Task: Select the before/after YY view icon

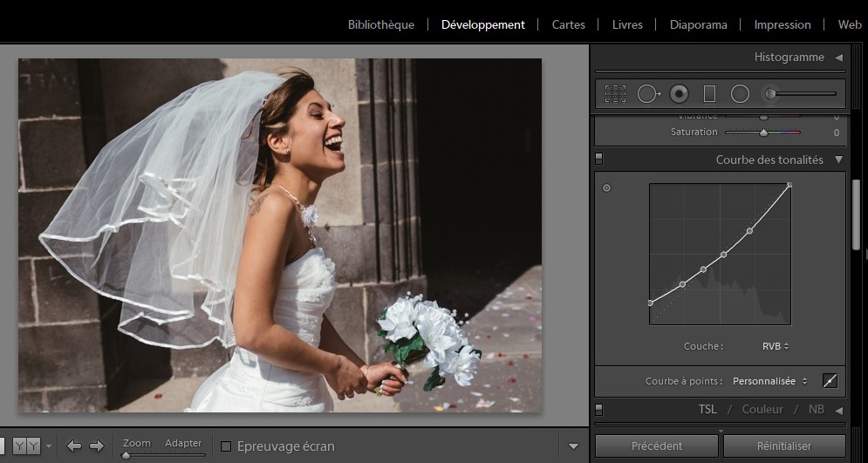Action: pos(27,446)
